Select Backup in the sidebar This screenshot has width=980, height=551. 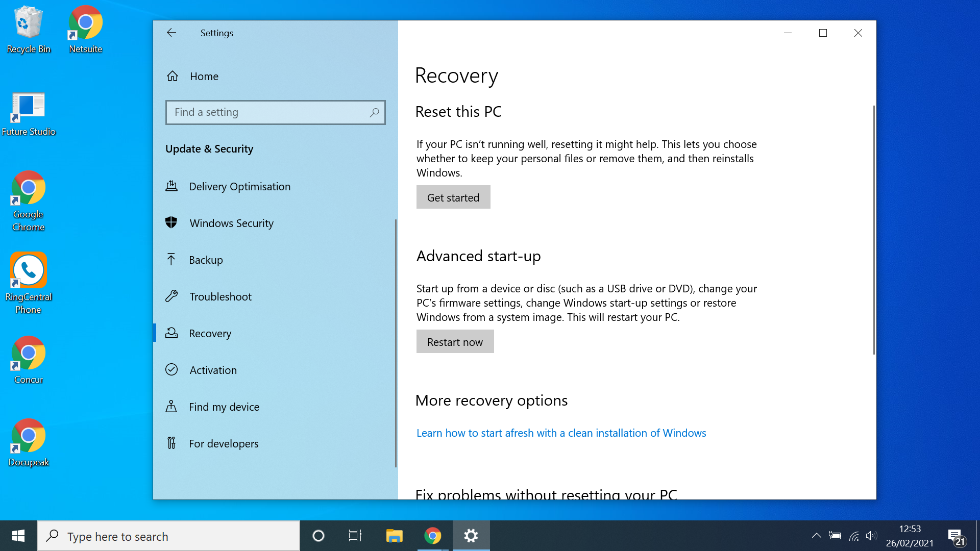206,260
